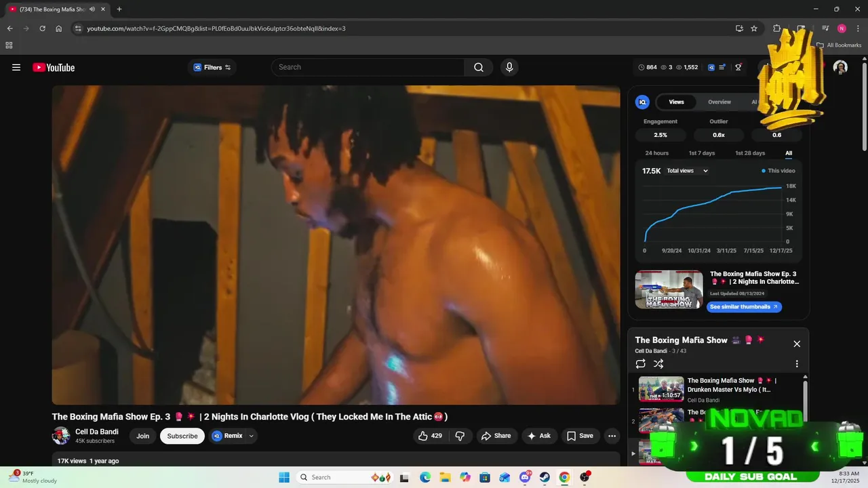Focus the YouTube search field
The height and width of the screenshot is (488, 868).
(368, 67)
